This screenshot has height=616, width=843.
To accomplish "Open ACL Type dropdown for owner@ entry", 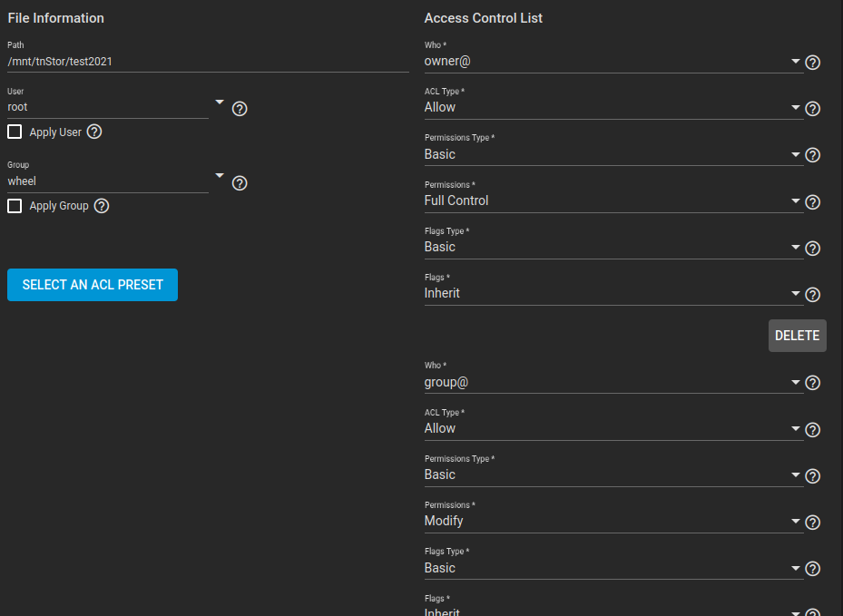I will pos(613,107).
